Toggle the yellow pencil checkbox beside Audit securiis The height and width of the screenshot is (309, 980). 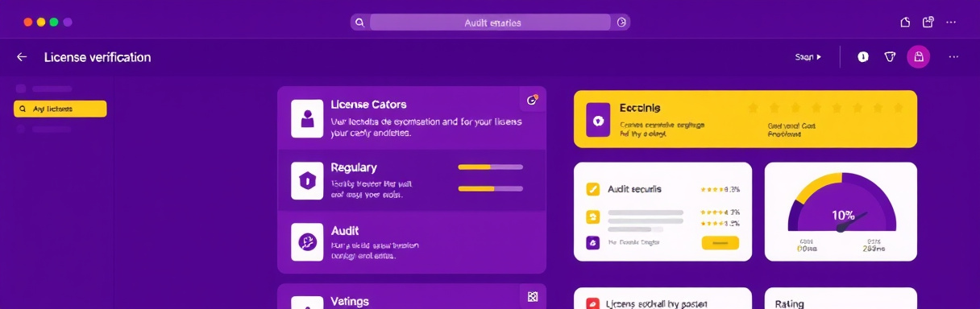click(x=593, y=189)
